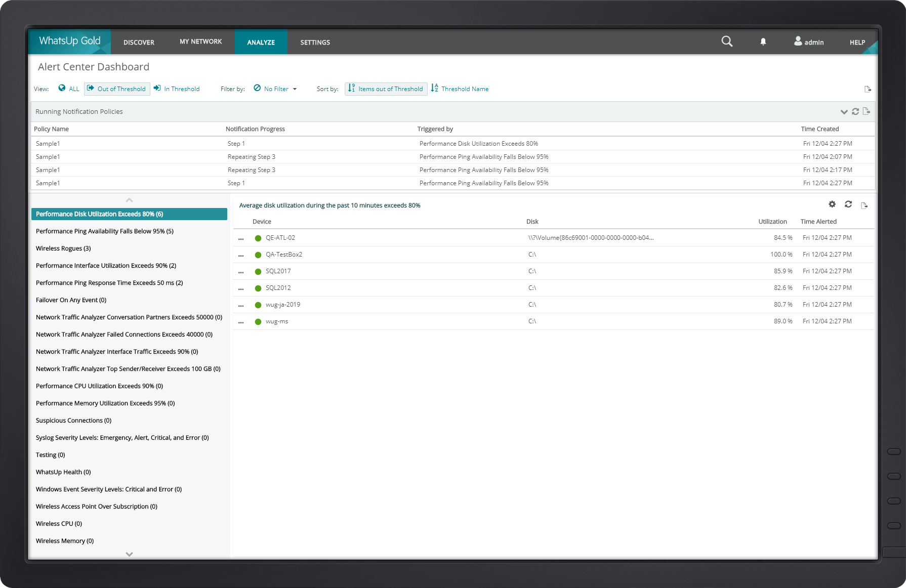Collapse the Running Notification Policies section
906x588 pixels.
pos(844,111)
